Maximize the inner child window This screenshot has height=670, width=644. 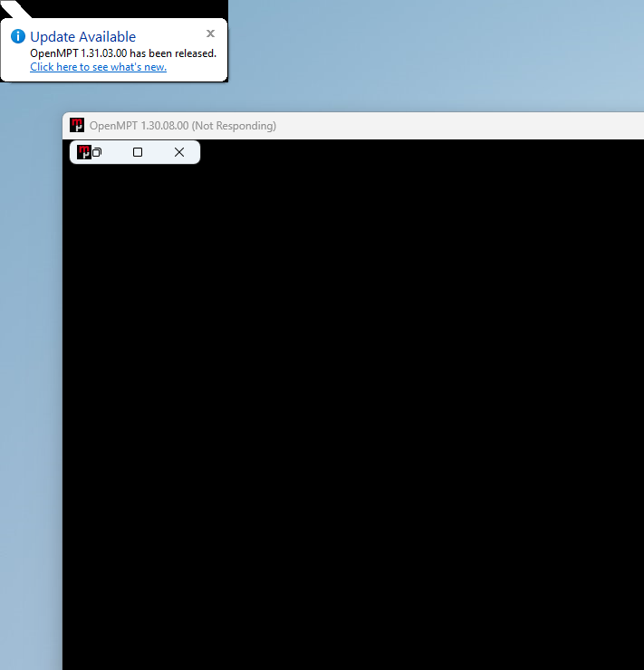(x=138, y=152)
